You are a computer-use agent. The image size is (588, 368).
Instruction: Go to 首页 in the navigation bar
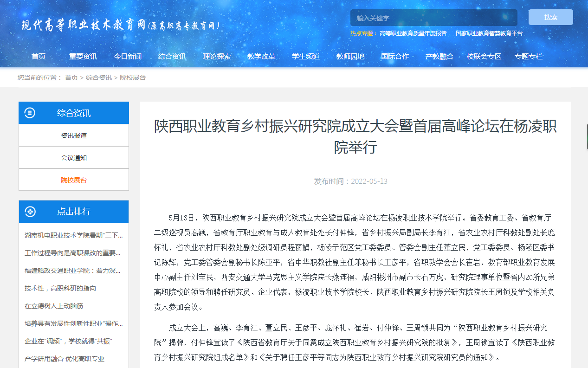pos(39,56)
